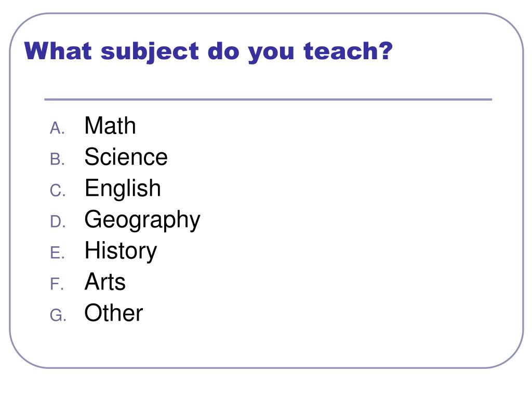Click the letter B marker
This screenshot has width=532, height=399.
click(x=57, y=159)
